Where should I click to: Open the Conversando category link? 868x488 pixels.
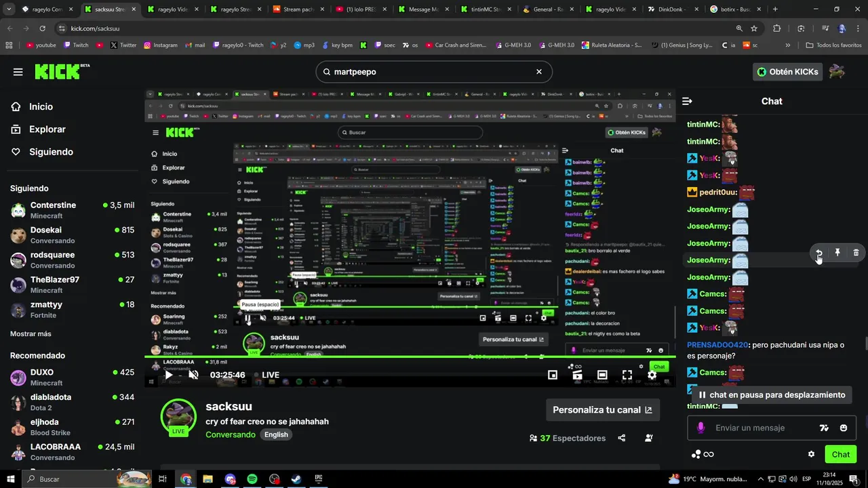click(231, 434)
